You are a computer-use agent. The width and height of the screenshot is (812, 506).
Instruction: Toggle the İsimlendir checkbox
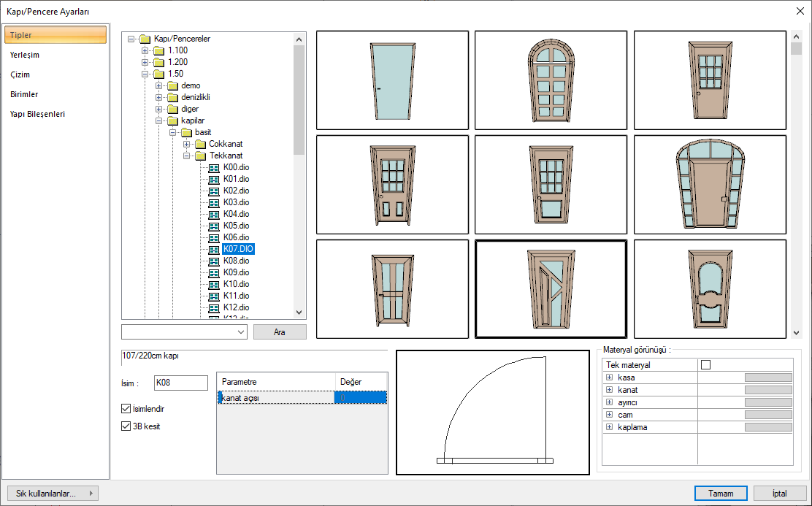tap(126, 409)
